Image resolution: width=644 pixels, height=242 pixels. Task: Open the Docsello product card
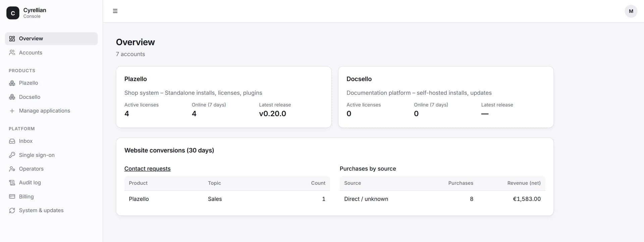(x=446, y=97)
